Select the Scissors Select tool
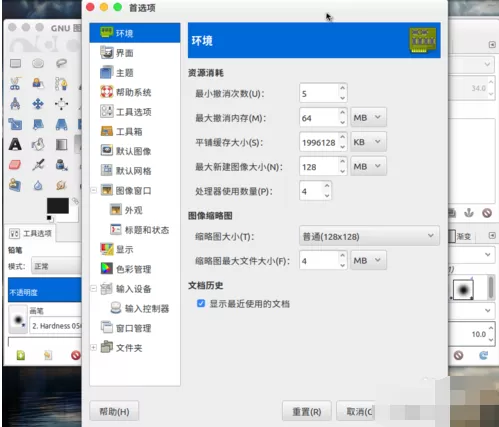The height and width of the screenshot is (427, 499). [15, 84]
